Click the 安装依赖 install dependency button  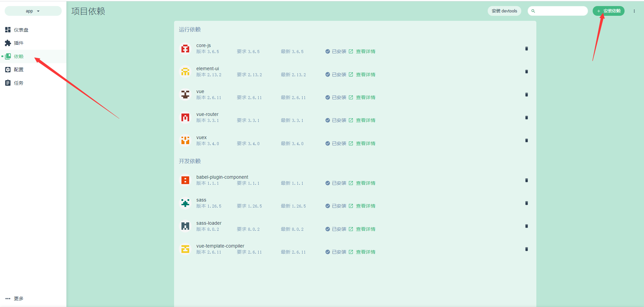[x=608, y=11]
